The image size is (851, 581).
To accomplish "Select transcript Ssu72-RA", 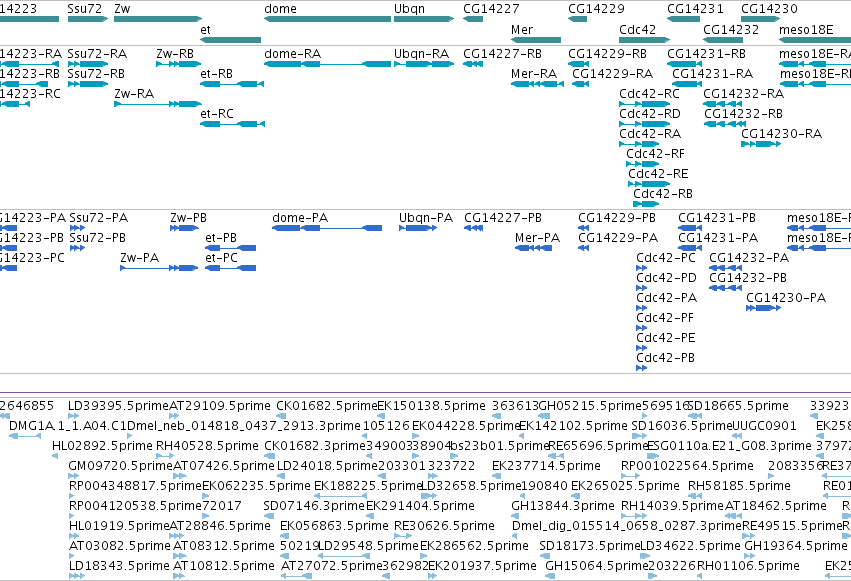I will tap(88, 64).
